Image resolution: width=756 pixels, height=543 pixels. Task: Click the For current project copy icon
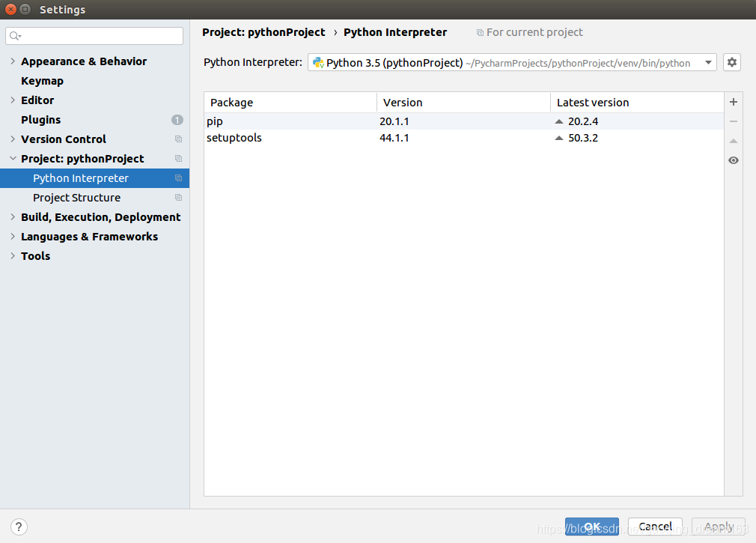(x=480, y=33)
